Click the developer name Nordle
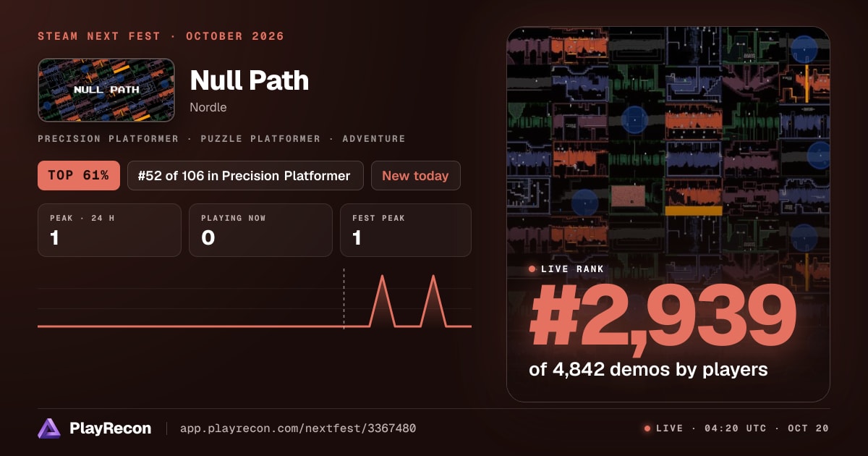 pyautogui.click(x=208, y=107)
